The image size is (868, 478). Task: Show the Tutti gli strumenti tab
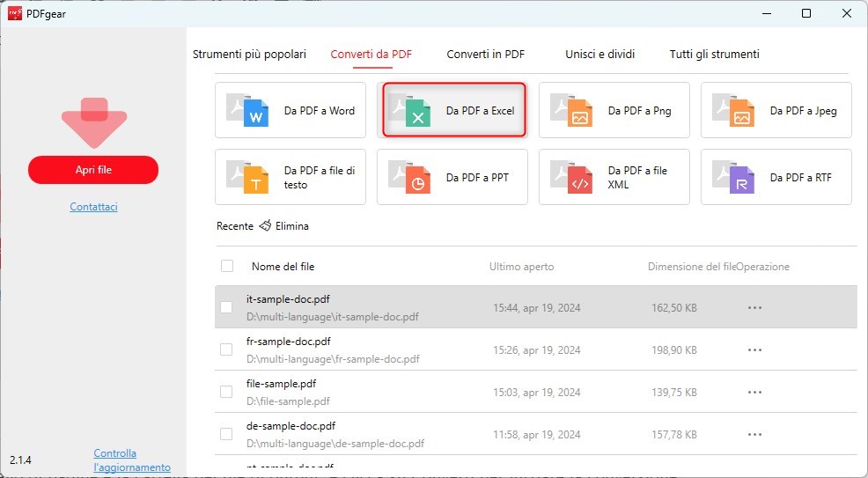(x=714, y=55)
